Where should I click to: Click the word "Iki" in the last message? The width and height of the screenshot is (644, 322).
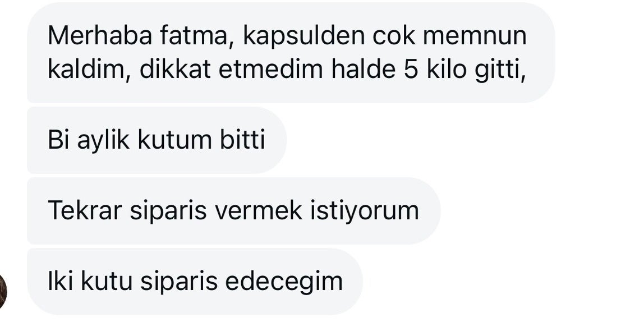click(60, 282)
